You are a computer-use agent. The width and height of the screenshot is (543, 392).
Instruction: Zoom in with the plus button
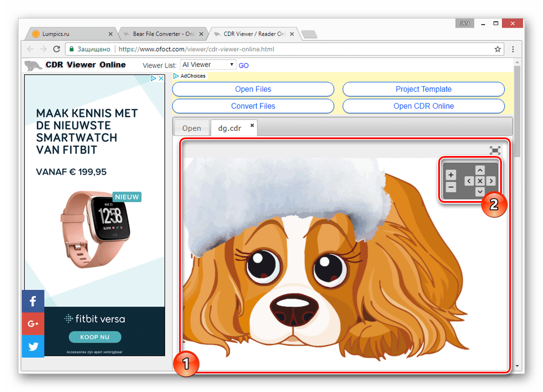[451, 175]
